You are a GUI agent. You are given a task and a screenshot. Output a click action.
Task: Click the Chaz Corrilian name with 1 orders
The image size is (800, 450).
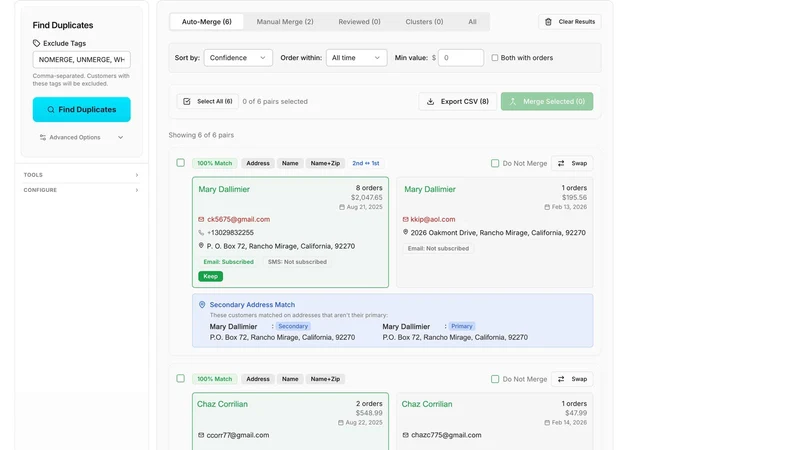click(x=427, y=404)
